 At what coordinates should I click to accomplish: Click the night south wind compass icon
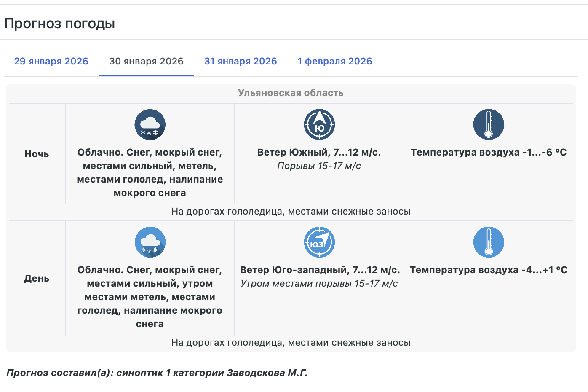(x=319, y=124)
